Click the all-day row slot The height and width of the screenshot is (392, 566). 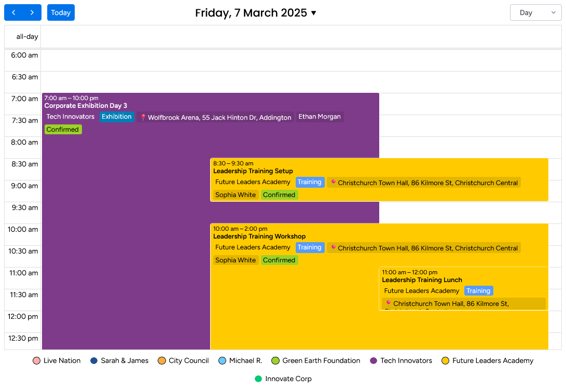click(x=301, y=36)
